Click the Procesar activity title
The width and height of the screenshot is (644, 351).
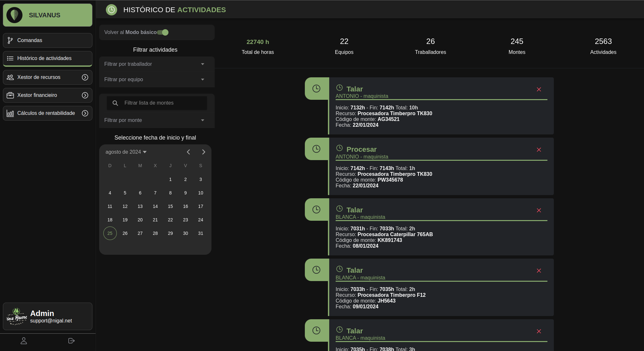point(362,150)
